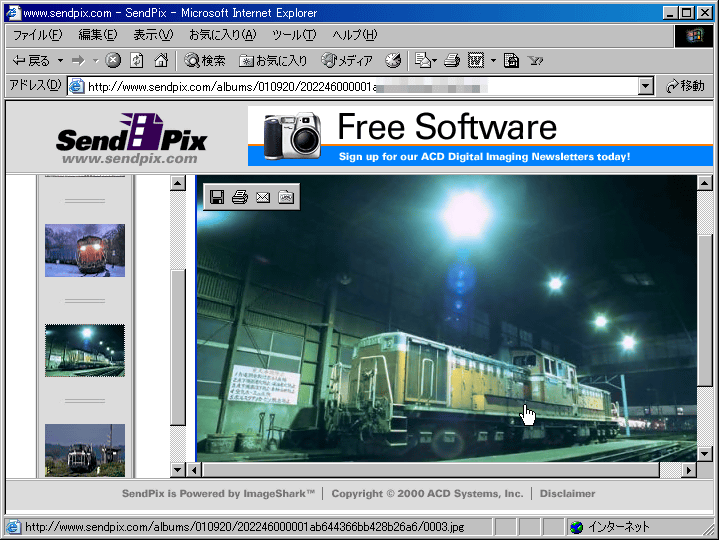
Task: Print page using toolbar printer icon
Action: (452, 61)
